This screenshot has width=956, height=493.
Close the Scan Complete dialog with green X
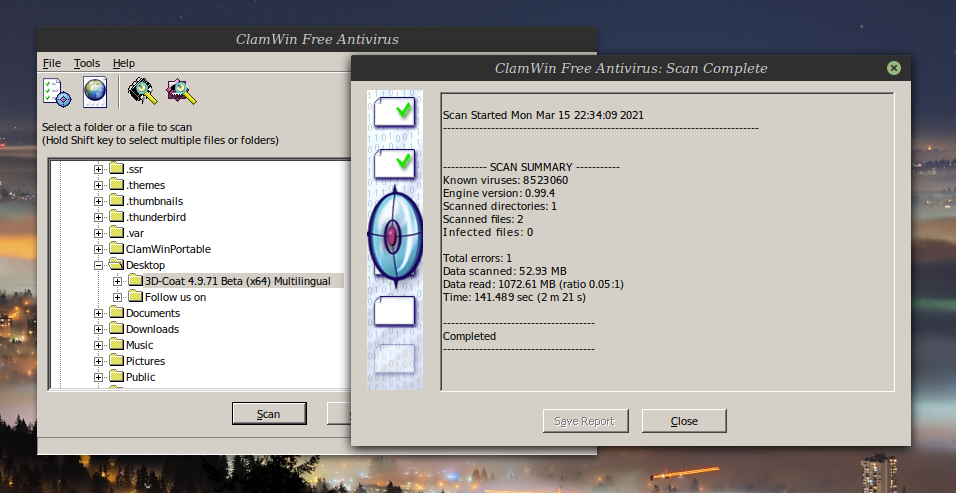coord(894,68)
